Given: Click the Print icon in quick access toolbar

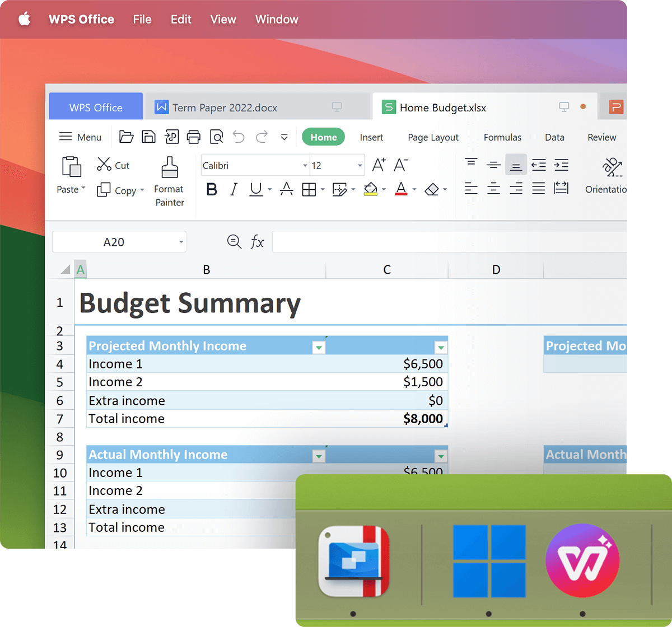Looking at the screenshot, I should pyautogui.click(x=193, y=137).
